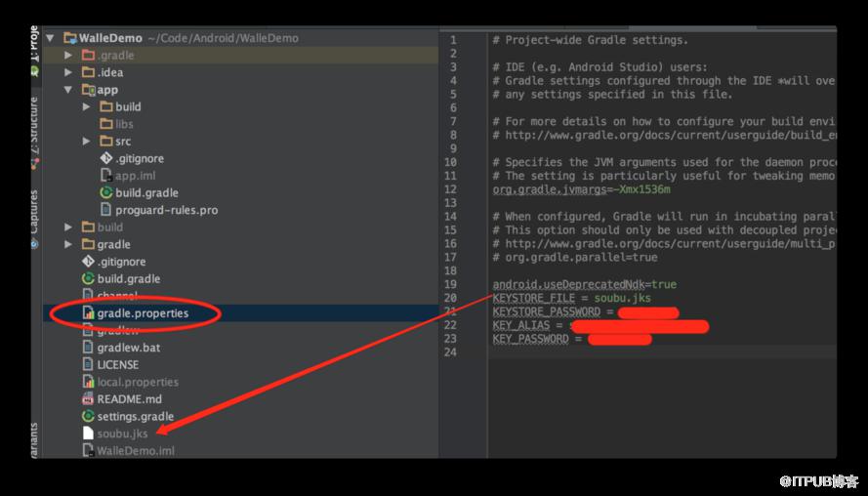Click the gradle.properties file icon
868x496 pixels.
[88, 312]
